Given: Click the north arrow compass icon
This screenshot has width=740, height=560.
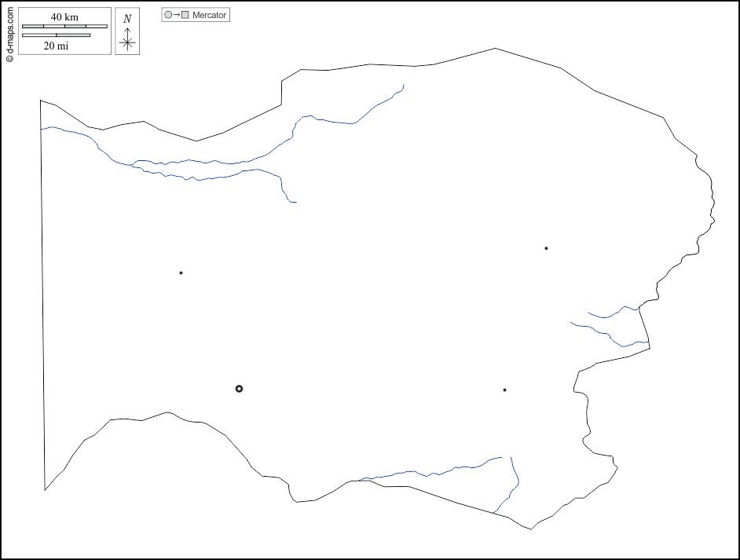Looking at the screenshot, I should [127, 39].
